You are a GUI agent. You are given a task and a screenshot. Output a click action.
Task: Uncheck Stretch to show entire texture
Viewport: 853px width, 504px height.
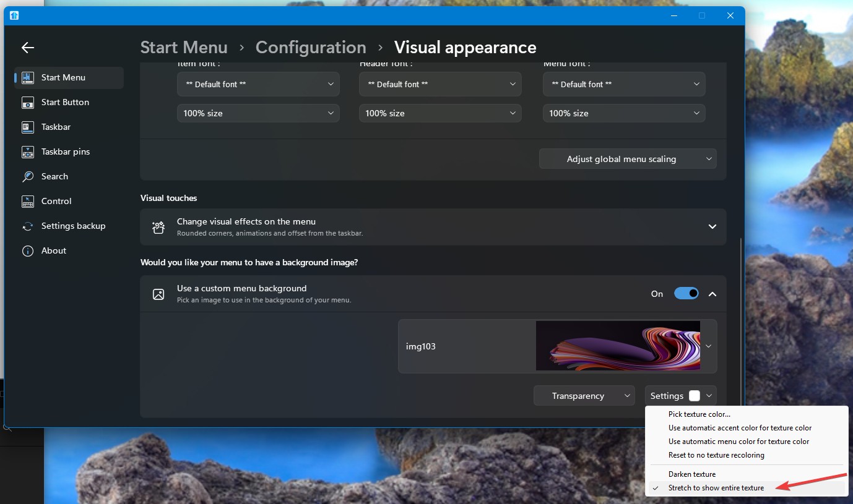point(716,488)
